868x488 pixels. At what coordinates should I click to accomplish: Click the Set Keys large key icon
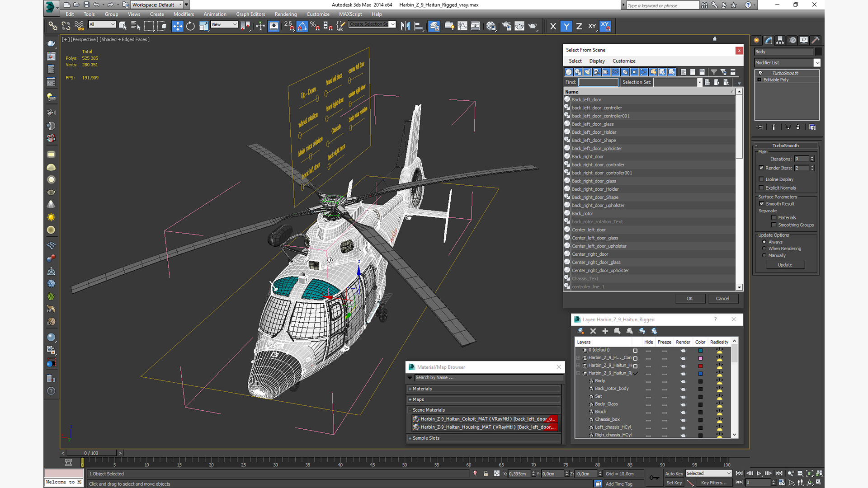654,478
